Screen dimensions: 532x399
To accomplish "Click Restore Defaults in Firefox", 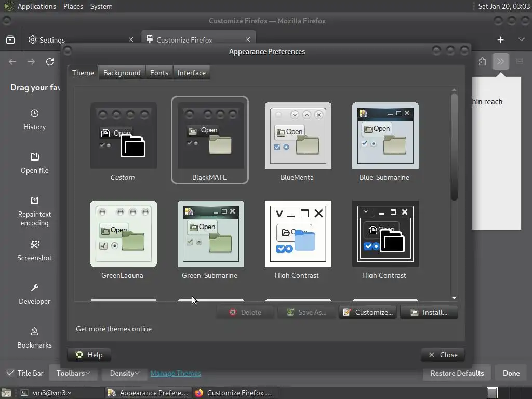I will click(x=457, y=373).
